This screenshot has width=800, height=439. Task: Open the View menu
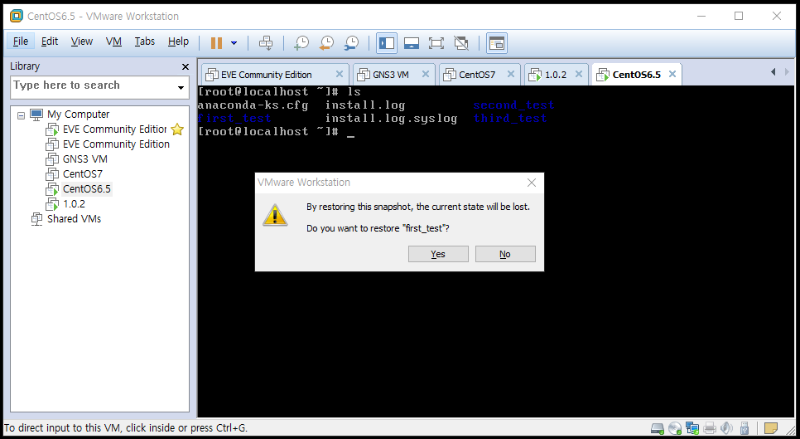click(x=82, y=41)
